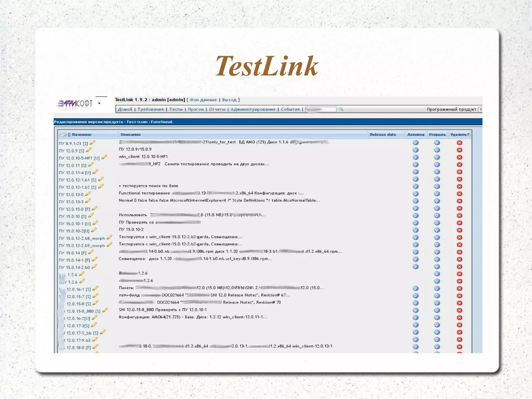Screen dimensions: 532x399
Task: Delete build ПУ 15.0.10 [S] with red X
Action: (459, 215)
